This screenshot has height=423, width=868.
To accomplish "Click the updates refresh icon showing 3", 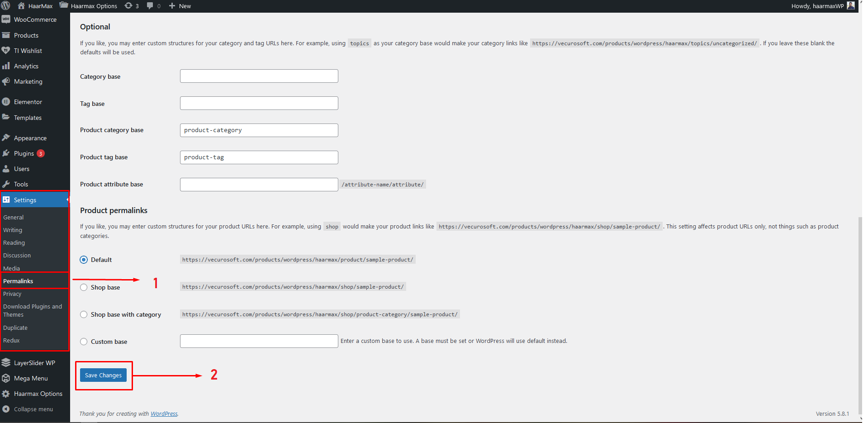I will point(128,6).
